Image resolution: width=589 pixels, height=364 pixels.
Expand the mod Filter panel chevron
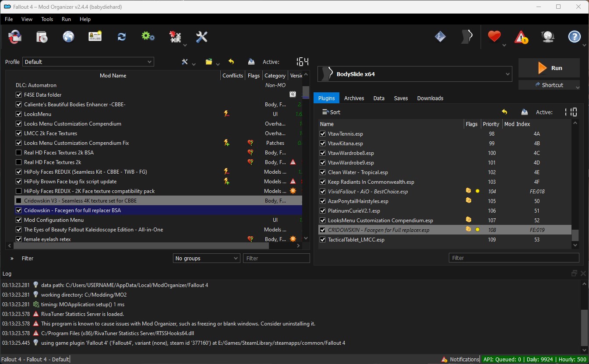pyautogui.click(x=12, y=259)
